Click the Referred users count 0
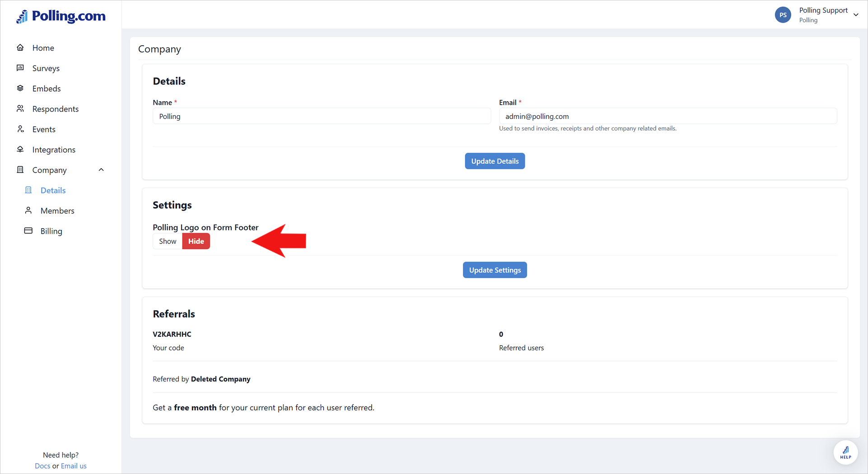868x474 pixels. tap(501, 334)
